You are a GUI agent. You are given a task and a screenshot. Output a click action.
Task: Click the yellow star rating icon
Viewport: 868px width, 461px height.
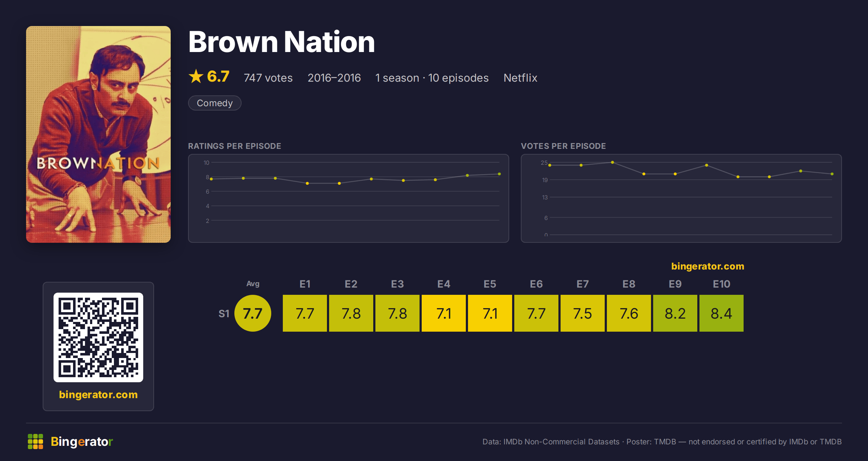(196, 76)
